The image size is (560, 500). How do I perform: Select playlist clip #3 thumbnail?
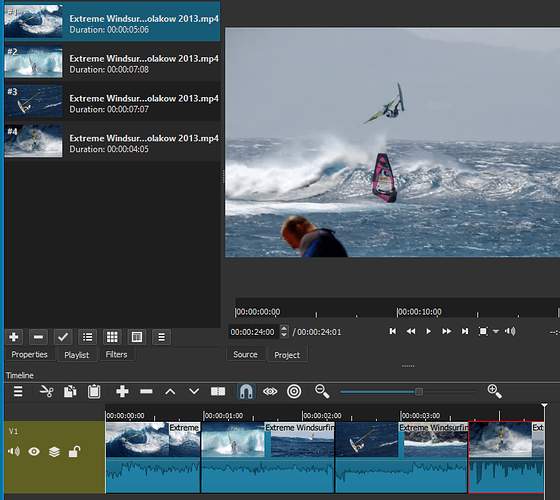(x=34, y=101)
